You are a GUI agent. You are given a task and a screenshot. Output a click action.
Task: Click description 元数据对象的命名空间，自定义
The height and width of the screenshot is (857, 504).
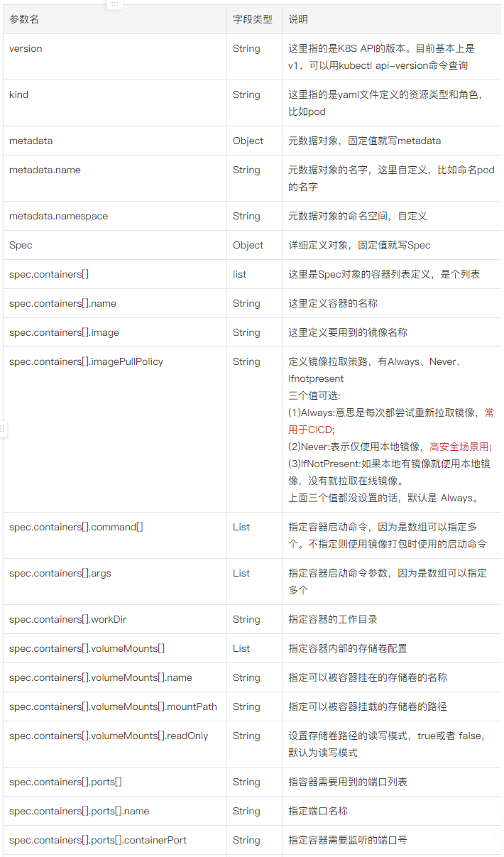(358, 216)
